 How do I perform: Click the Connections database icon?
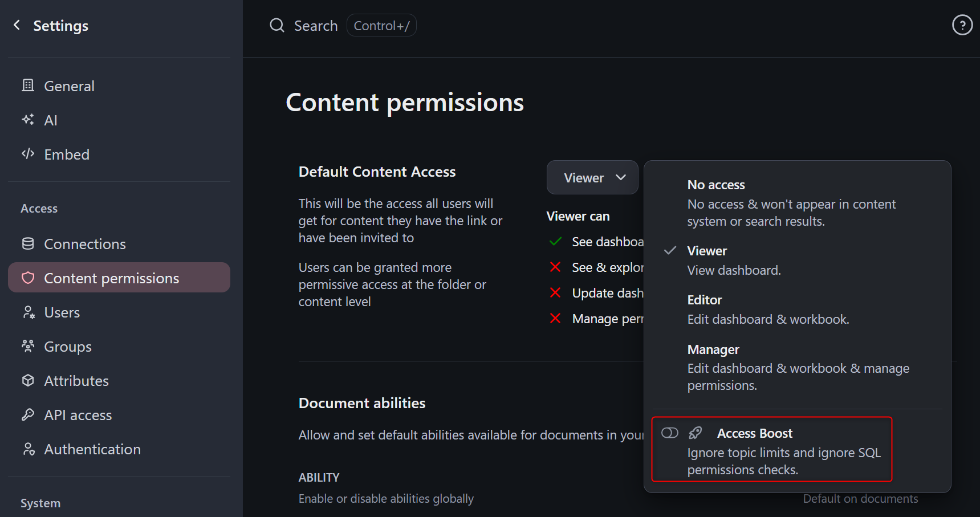[28, 244]
